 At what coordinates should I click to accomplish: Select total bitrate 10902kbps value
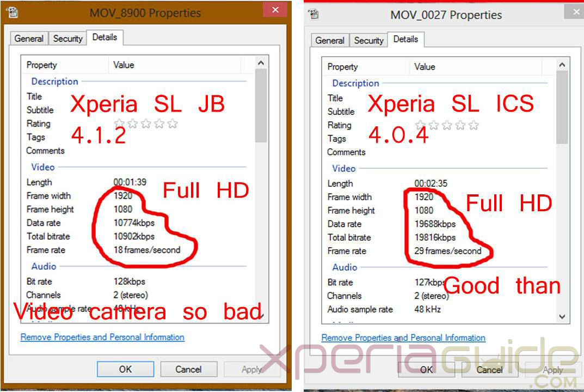coord(134,236)
